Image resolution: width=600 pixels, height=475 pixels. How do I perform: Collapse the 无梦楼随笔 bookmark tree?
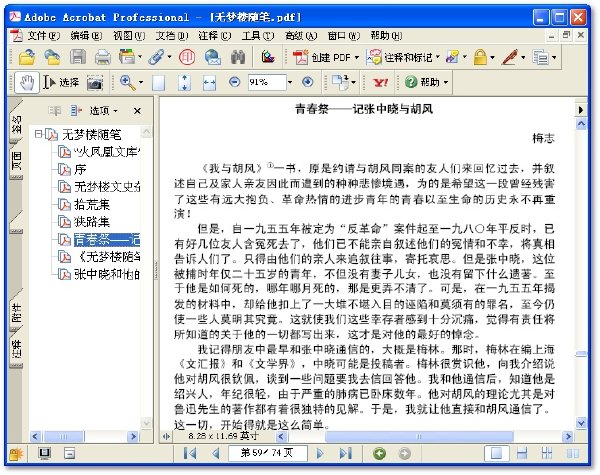click(38, 134)
